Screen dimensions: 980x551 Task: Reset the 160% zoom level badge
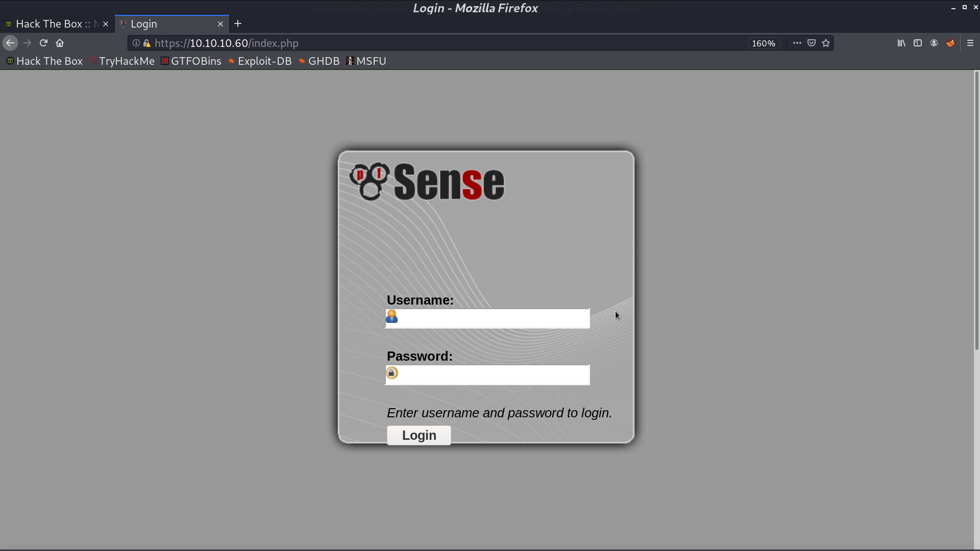coord(764,43)
